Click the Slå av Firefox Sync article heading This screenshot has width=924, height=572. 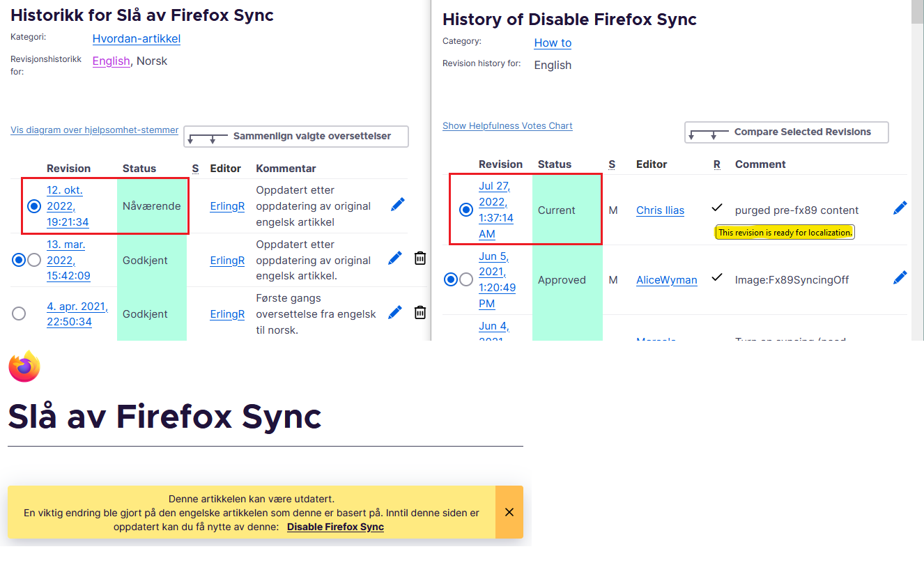164,416
